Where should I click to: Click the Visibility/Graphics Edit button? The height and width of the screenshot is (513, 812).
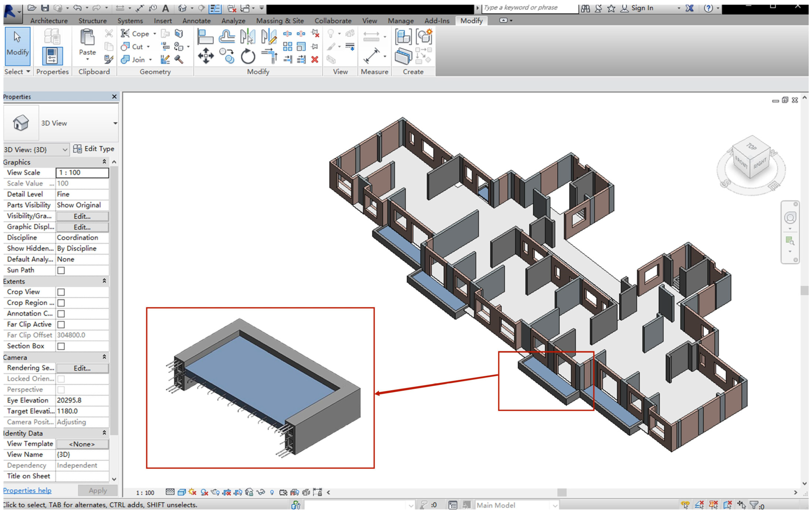82,216
